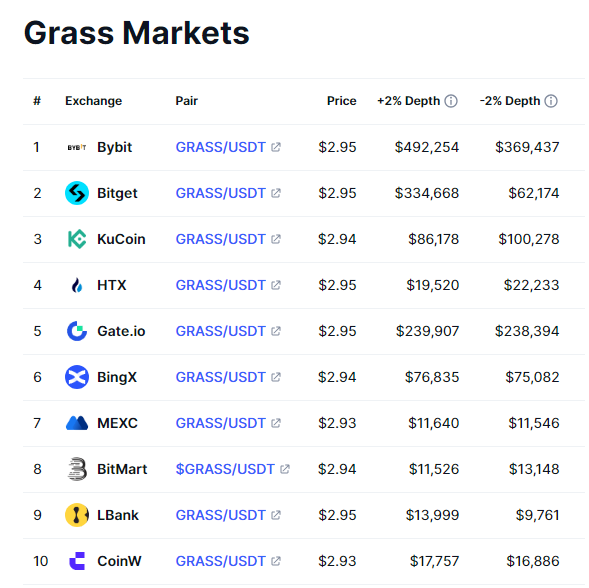
Task: Click the +2% Depth info icon
Action: point(451,101)
